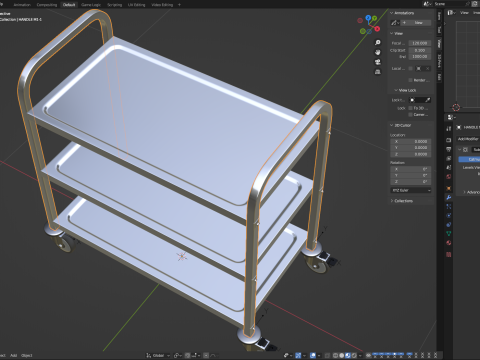
Task: Click the zoom magnifier gizmo in the viewport
Action: coord(378,43)
